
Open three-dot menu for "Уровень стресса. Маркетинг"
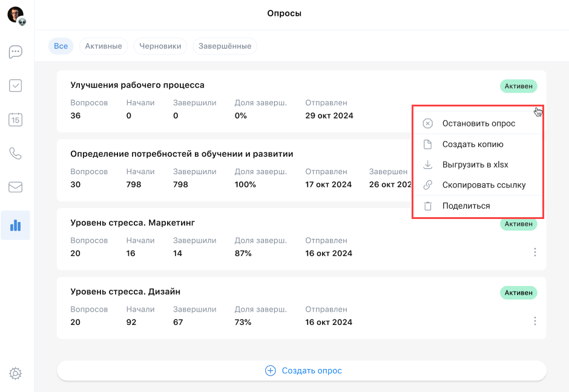coord(534,252)
